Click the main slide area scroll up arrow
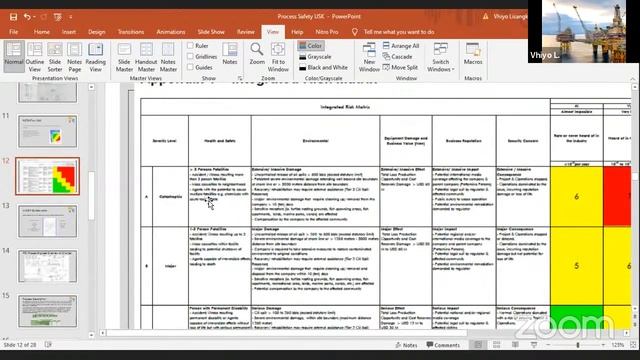Image resolution: width=640 pixels, height=360 pixels. click(635, 87)
